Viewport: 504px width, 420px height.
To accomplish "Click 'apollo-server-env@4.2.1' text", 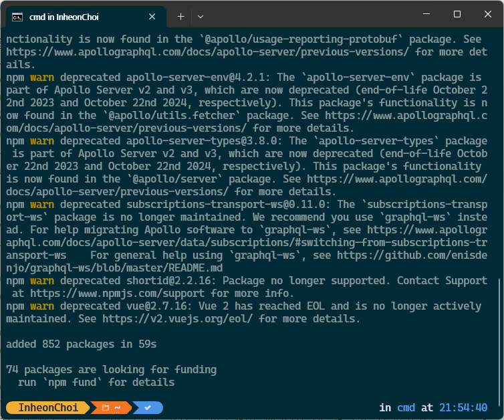I will 195,77.
